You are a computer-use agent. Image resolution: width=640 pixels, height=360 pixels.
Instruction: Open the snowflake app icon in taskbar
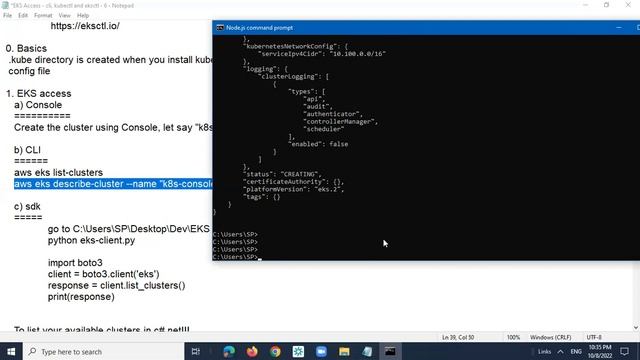tap(298, 351)
